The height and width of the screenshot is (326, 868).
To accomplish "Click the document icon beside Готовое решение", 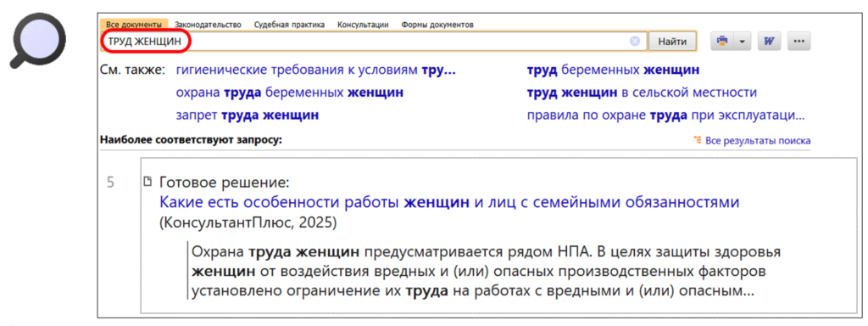I will point(147,182).
